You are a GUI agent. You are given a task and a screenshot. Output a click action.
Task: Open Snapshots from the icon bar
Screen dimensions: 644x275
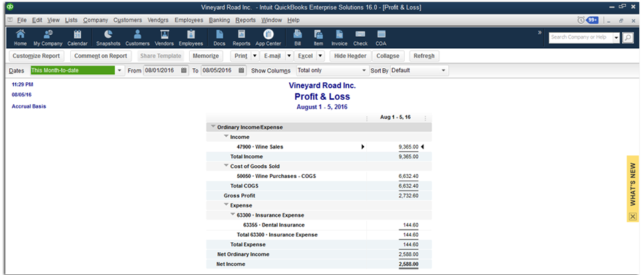tap(108, 37)
